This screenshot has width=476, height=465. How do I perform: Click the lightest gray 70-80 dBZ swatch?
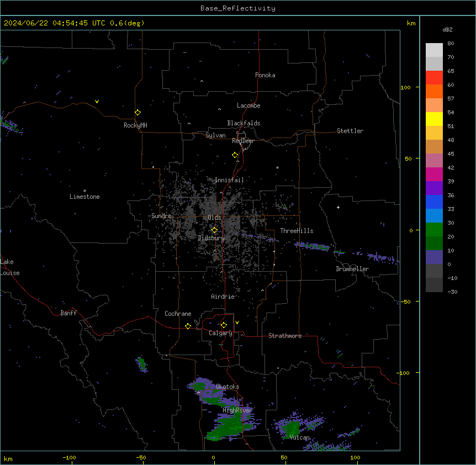tap(434, 50)
